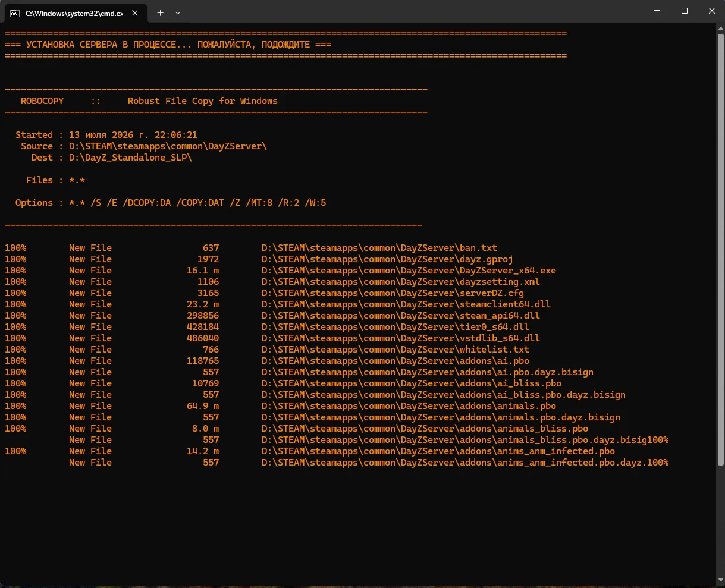Click the Started date '13 июля 2026 г. 22:06:21'
This screenshot has width=725, height=588.
pos(133,135)
